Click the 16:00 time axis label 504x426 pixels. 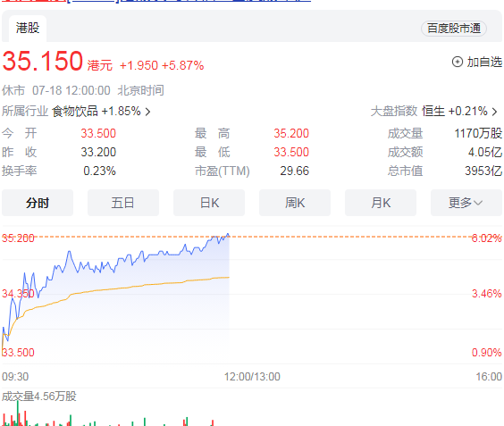click(x=489, y=377)
